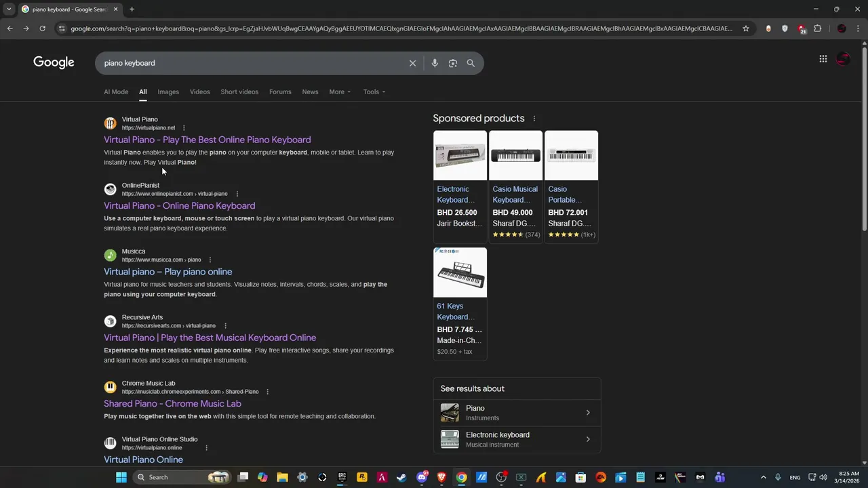
Task: Go back to the previous page
Action: 9,28
